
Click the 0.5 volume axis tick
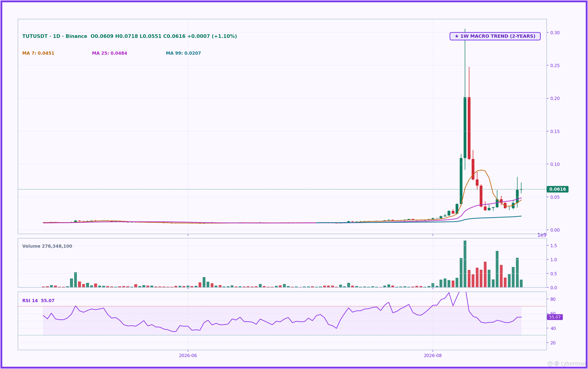tap(554, 274)
